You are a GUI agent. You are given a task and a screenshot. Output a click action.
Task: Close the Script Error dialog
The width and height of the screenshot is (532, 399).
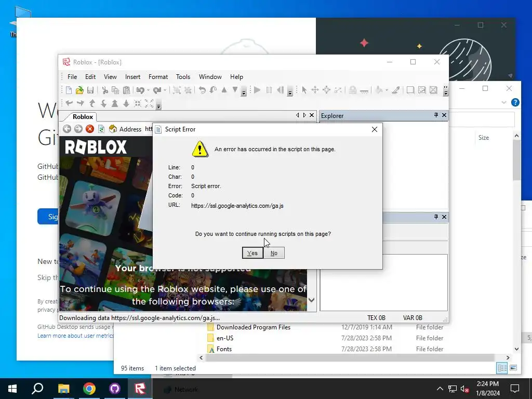tap(375, 129)
